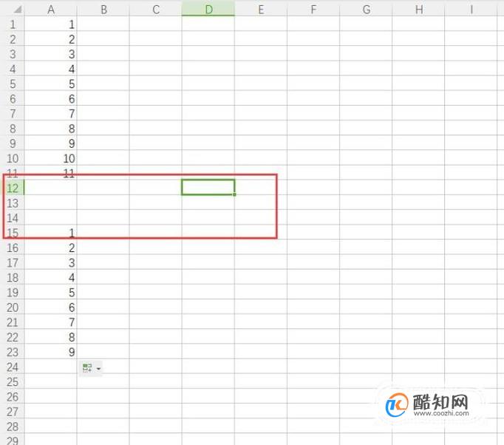Select row 4 header

click(x=13, y=69)
